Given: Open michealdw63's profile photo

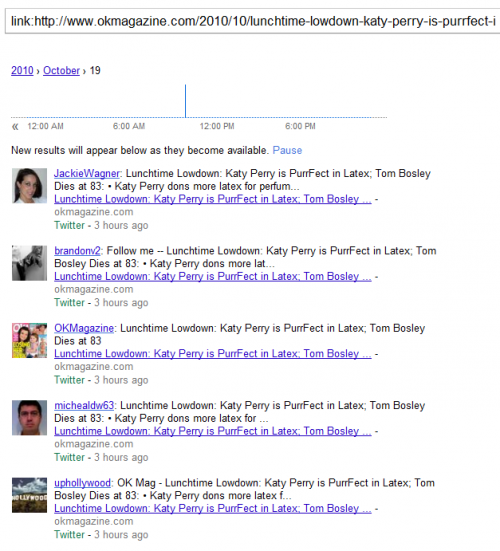Looking at the screenshot, I should tap(30, 417).
